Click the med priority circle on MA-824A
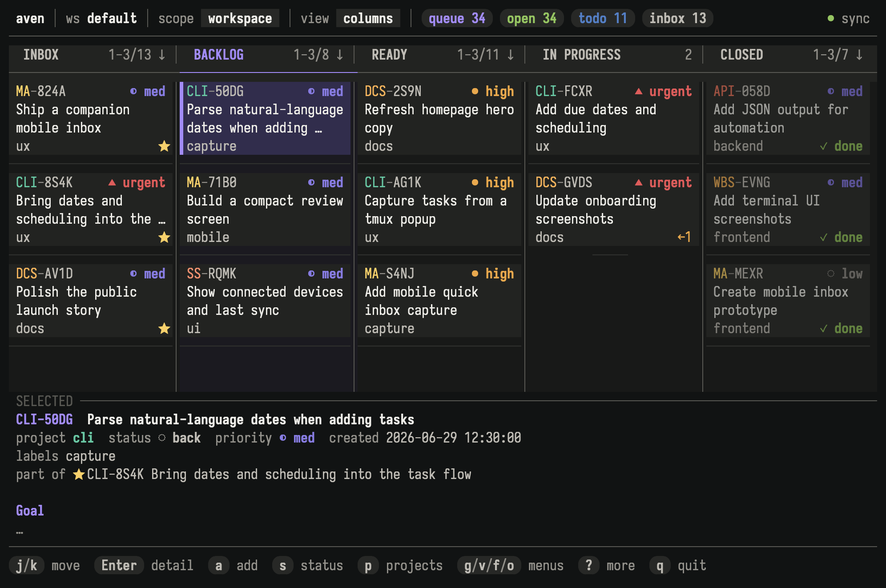This screenshot has height=588, width=886. coord(133,91)
